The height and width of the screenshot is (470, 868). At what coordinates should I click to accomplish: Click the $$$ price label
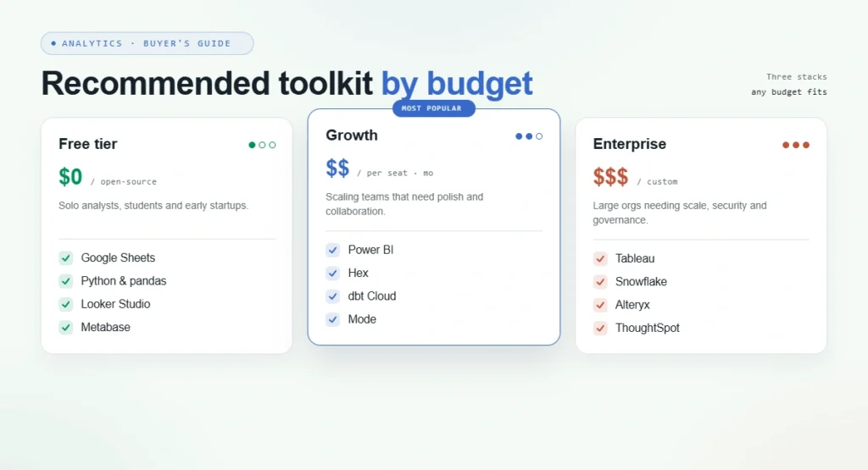[x=610, y=177]
